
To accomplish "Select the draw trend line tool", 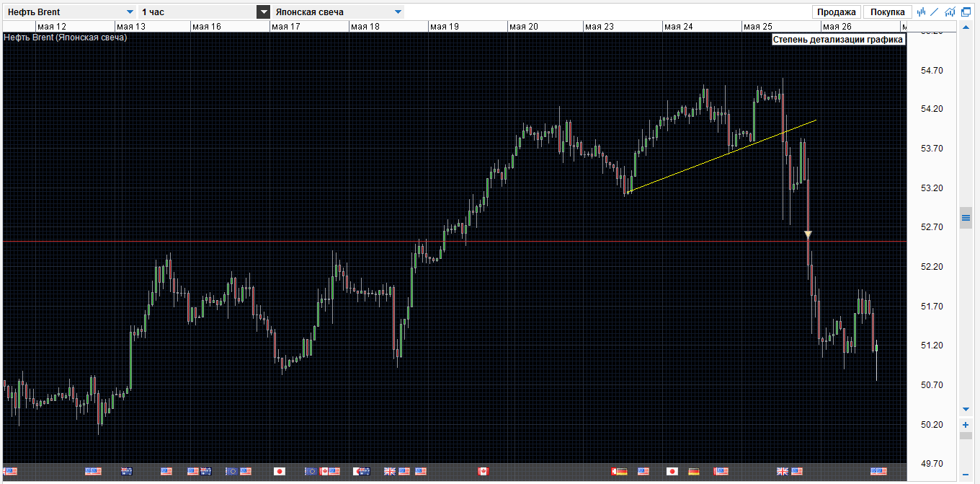I will [x=935, y=12].
